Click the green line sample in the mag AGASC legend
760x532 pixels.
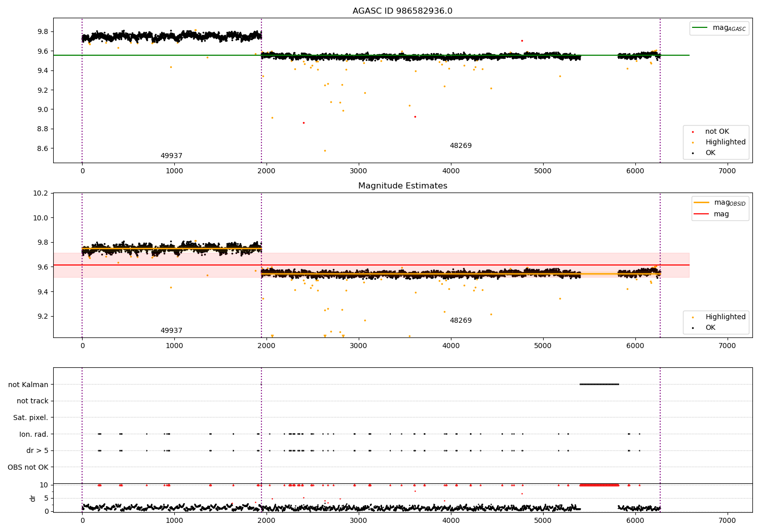point(701,28)
